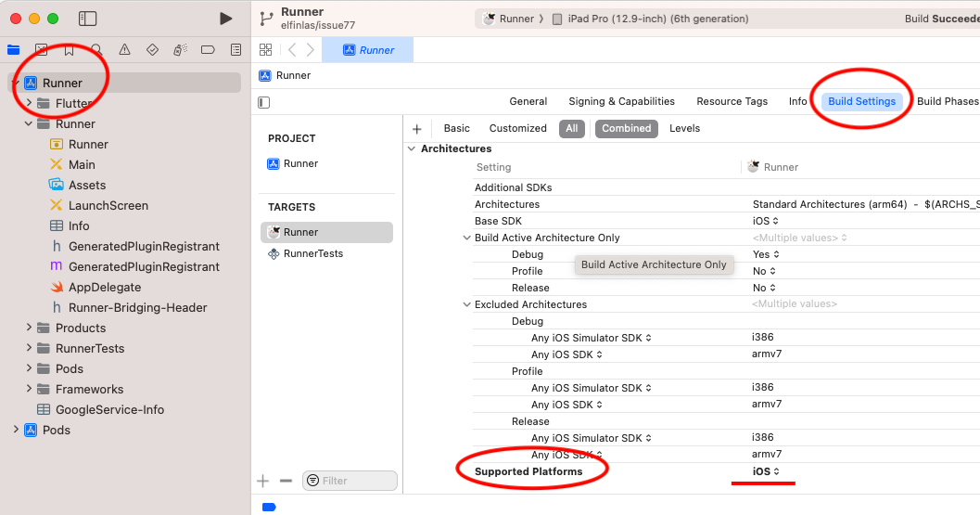Change Profile value No dropdown
This screenshot has width=980, height=515.
pos(764,271)
